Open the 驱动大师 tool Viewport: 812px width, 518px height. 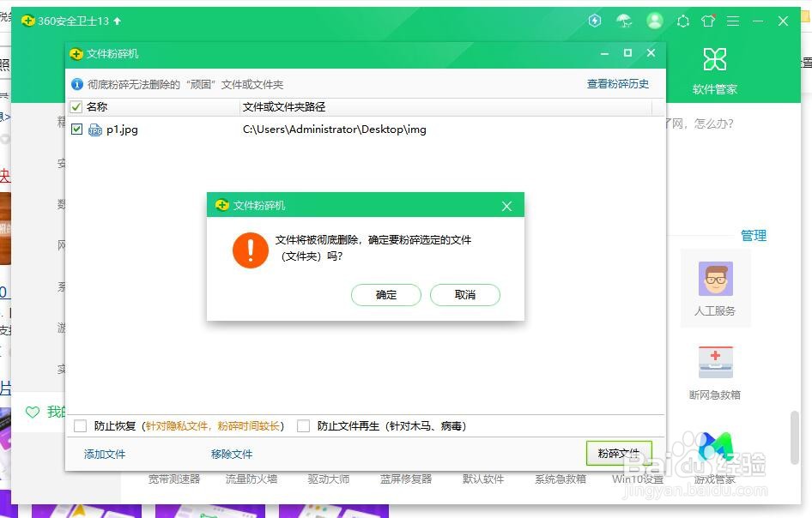click(x=329, y=479)
